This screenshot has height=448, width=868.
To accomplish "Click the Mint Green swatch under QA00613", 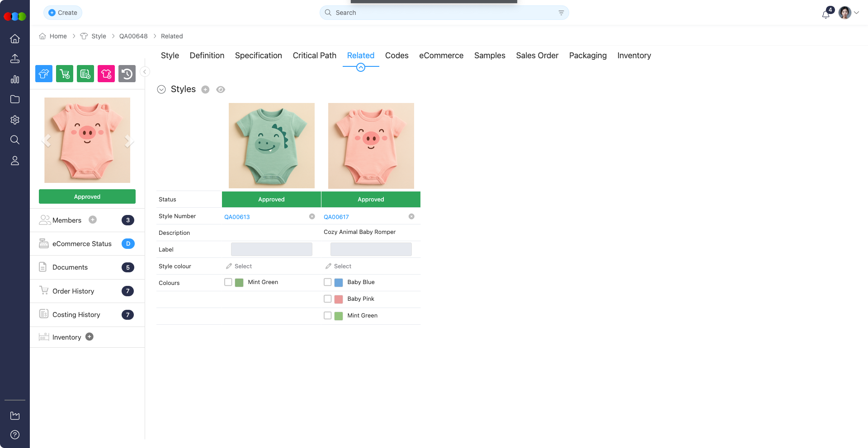I will click(x=239, y=283).
